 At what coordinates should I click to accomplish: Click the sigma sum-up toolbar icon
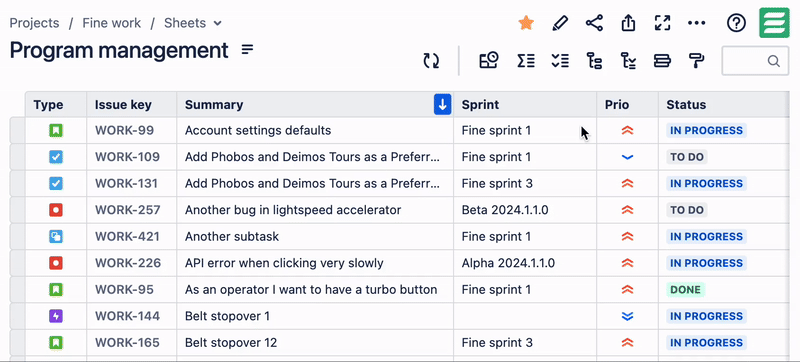[526, 61]
